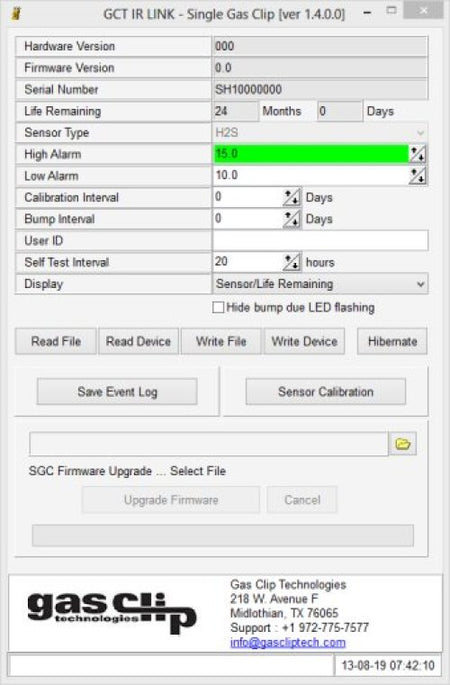Viewport: 450px width, 685px height.
Task: Click the Write File button
Action: click(221, 341)
